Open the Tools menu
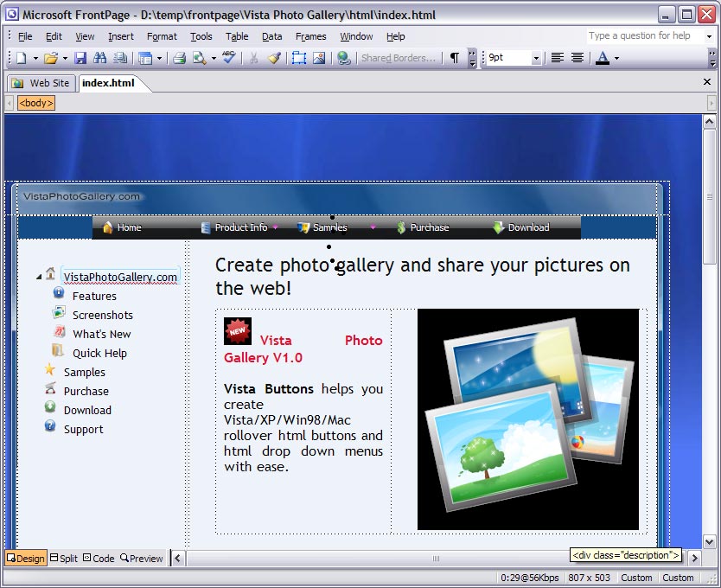Viewport: 721px width, 588px height. (201, 36)
